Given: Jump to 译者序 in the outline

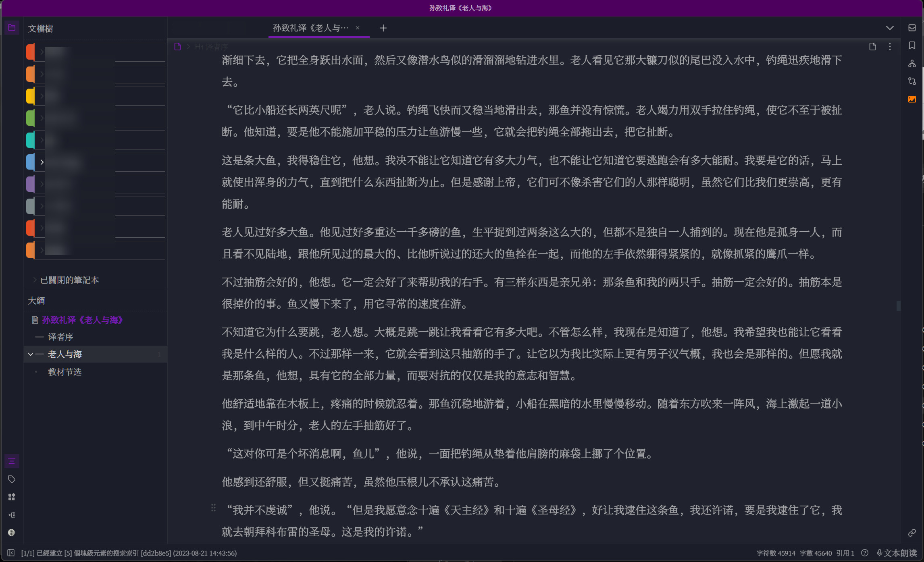Looking at the screenshot, I should coord(60,337).
